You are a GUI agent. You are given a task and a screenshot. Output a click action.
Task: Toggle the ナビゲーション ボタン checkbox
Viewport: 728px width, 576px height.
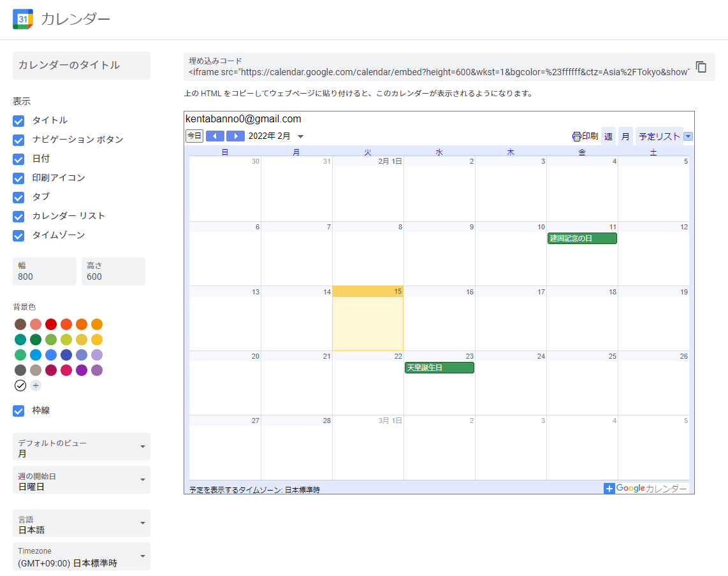(x=18, y=140)
